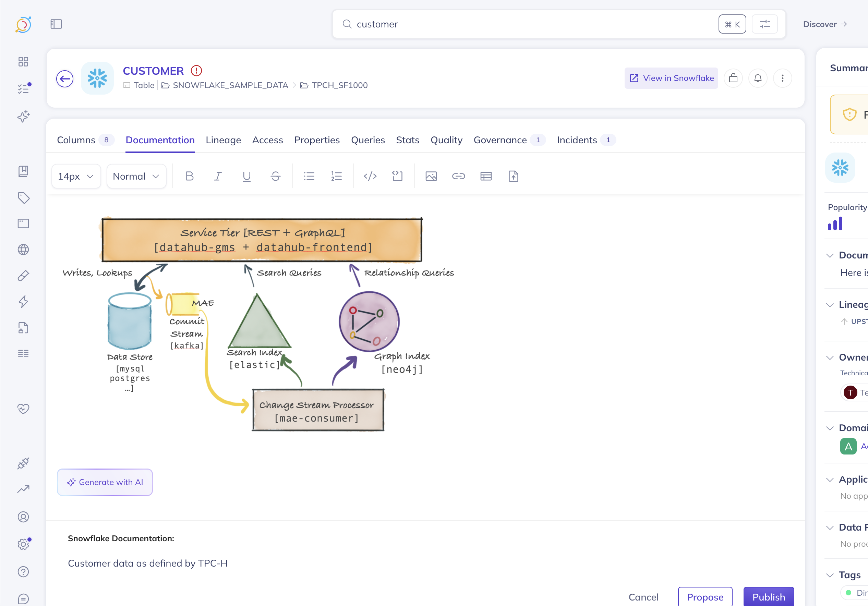Screen dimensions: 868x606
Task: Toggle underline text formatting
Action: coord(246,176)
